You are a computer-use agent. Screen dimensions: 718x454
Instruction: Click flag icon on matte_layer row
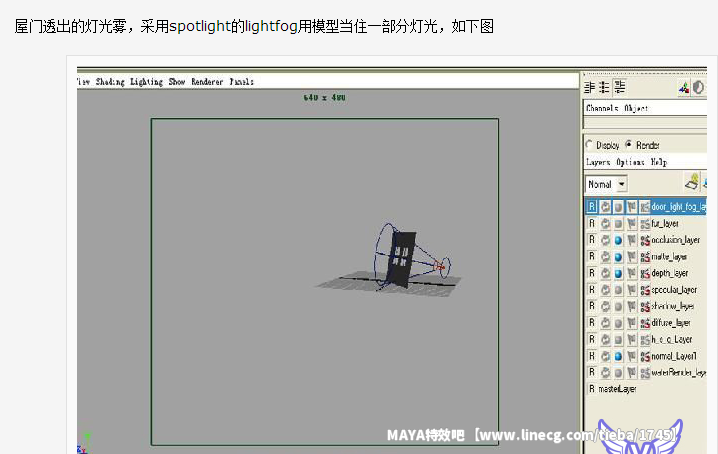(631, 257)
